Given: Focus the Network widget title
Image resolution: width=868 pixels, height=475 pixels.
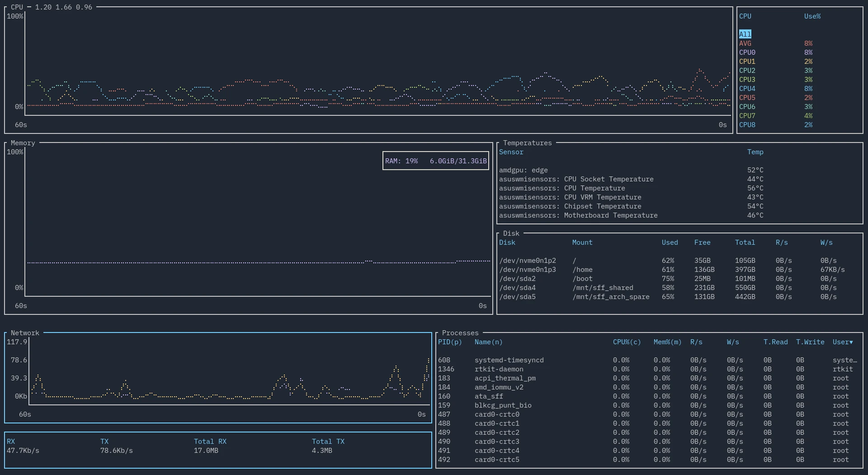Looking at the screenshot, I should point(25,333).
